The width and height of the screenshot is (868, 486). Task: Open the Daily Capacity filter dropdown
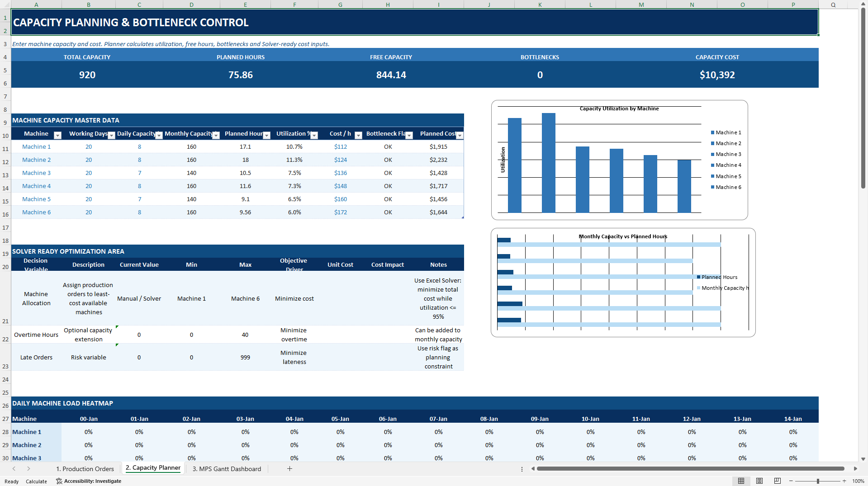pos(159,135)
